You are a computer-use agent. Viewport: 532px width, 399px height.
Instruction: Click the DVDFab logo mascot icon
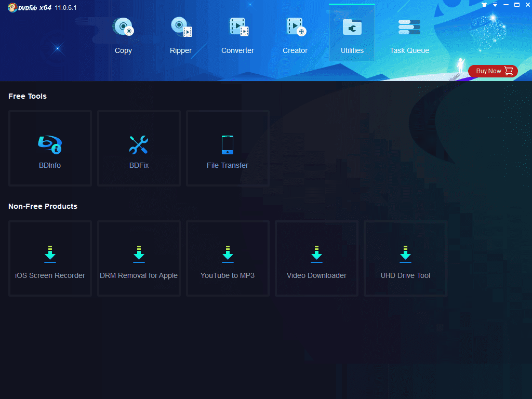[12, 7]
